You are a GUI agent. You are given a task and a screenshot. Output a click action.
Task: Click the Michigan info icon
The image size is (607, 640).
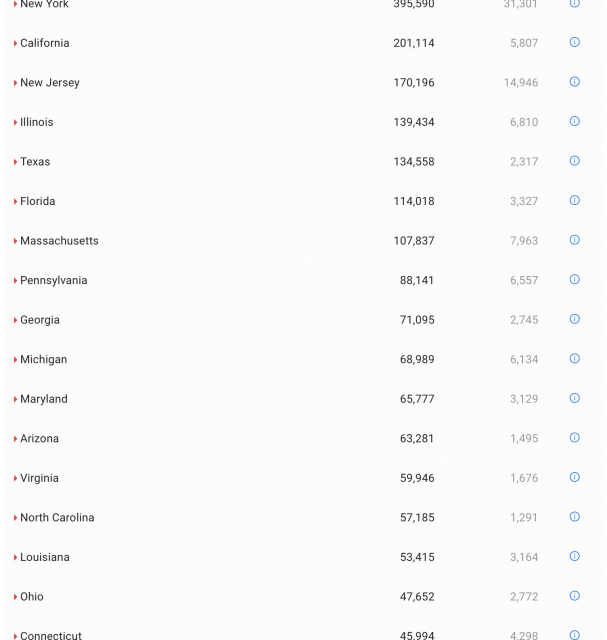coord(574,358)
